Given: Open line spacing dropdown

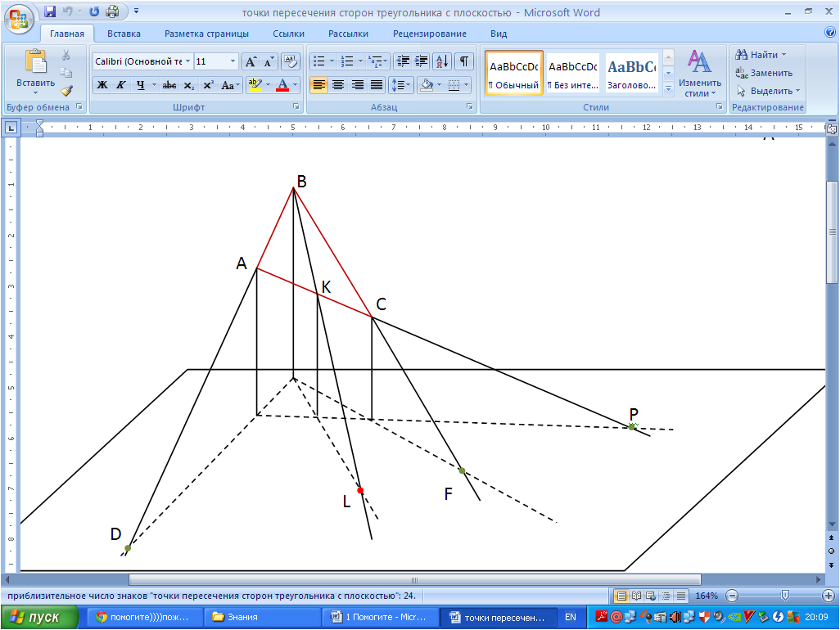Looking at the screenshot, I should point(401,84).
